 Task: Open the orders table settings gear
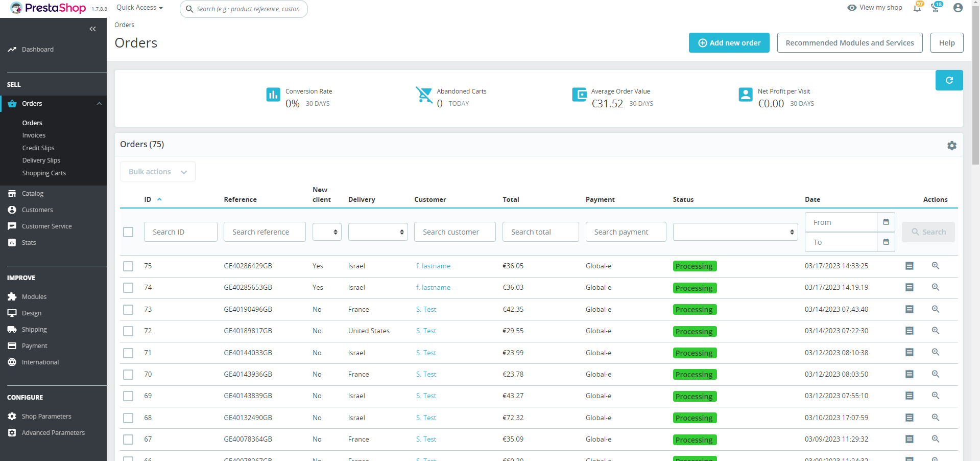(951, 146)
